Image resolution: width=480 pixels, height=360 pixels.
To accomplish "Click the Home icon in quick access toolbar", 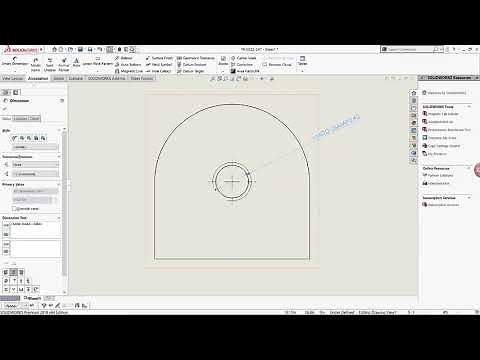I will [x=54, y=49].
